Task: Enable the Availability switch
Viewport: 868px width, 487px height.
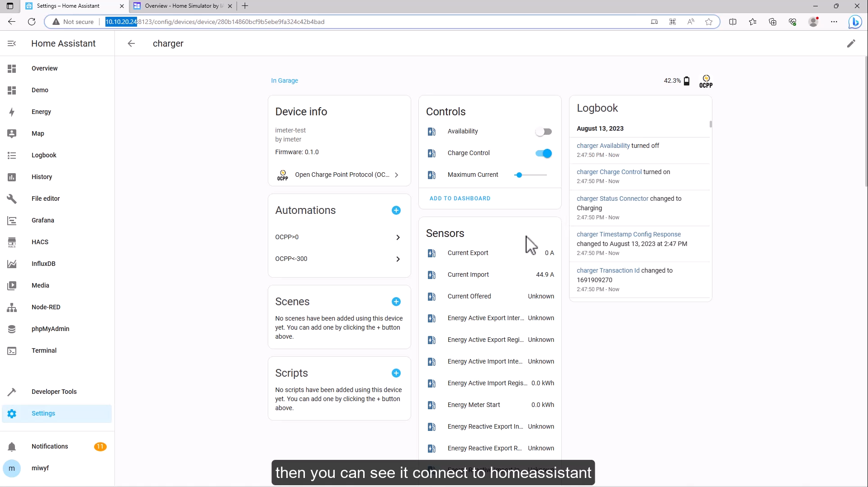Action: (x=543, y=132)
